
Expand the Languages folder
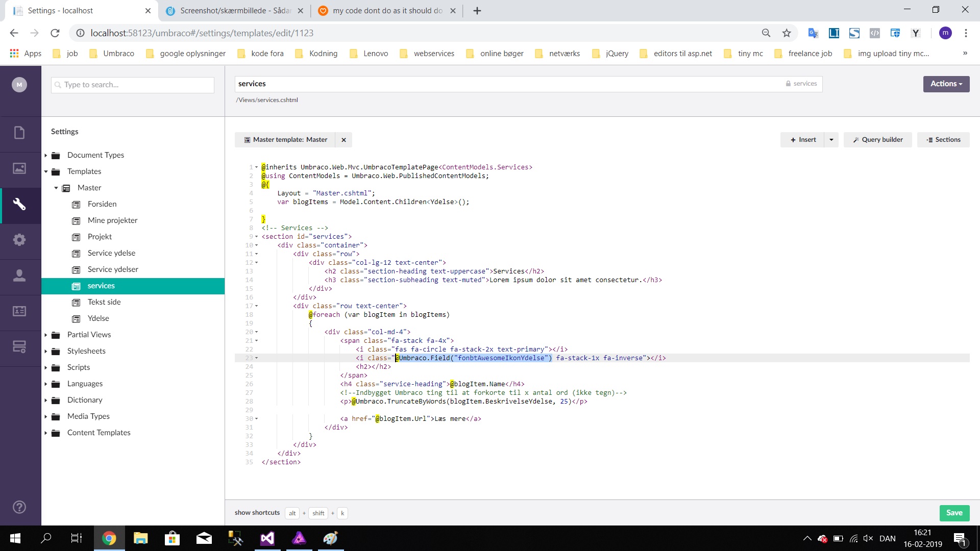click(45, 384)
